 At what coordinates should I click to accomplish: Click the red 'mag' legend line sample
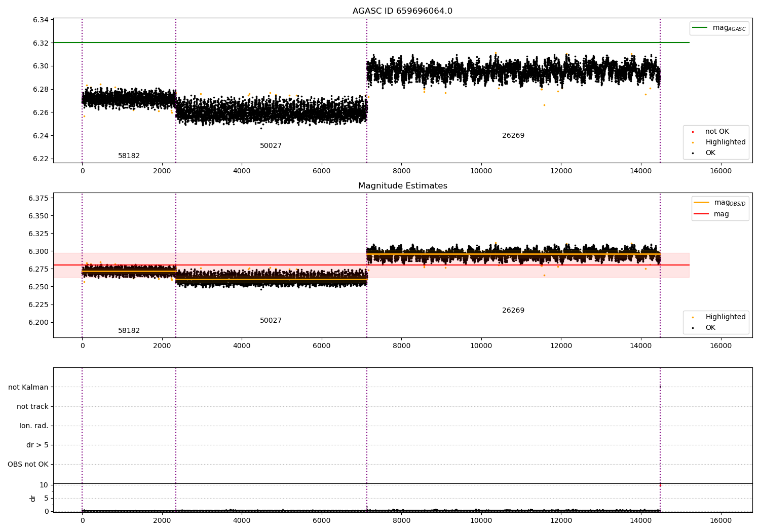coord(701,214)
